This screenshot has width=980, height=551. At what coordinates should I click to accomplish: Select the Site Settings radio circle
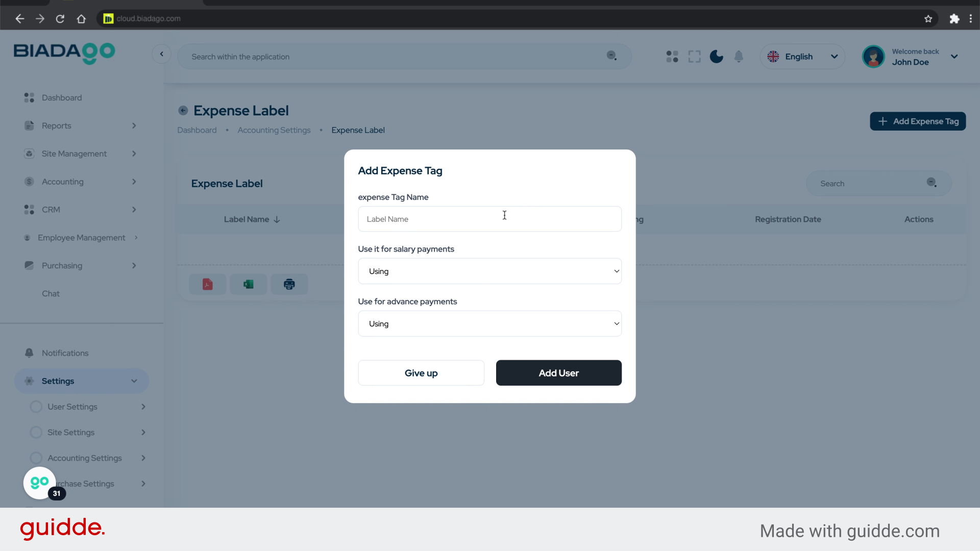pyautogui.click(x=36, y=433)
